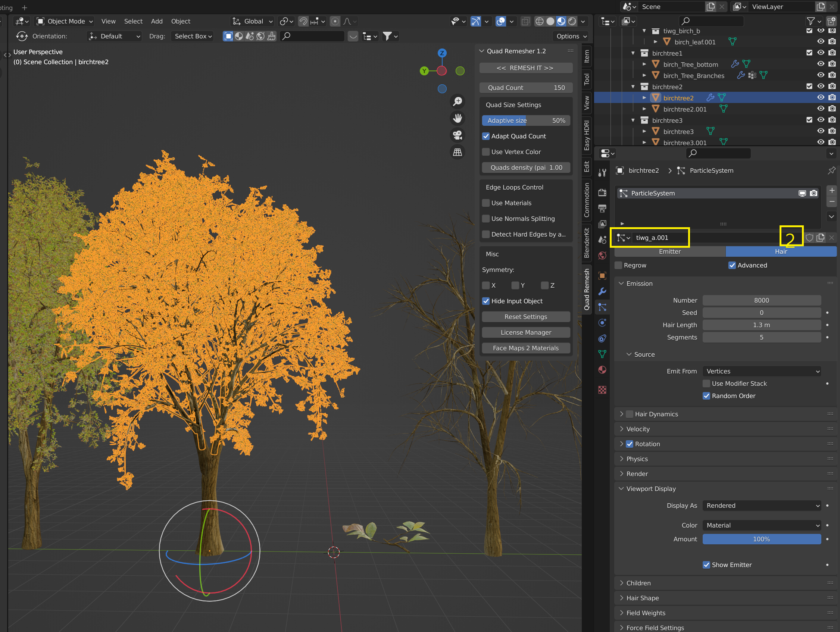Screen dimensions: 840x632
Task: Click the zoom magnifier viewport navigation icon
Action: pos(458,101)
